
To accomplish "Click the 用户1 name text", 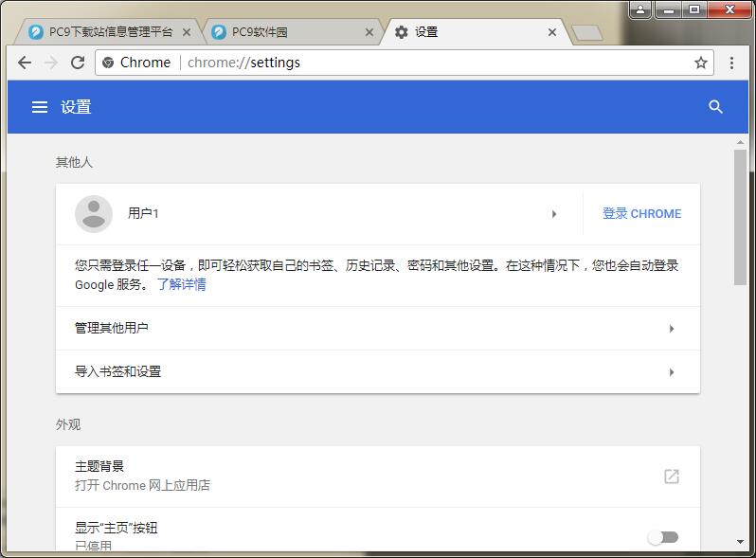I will point(143,213).
